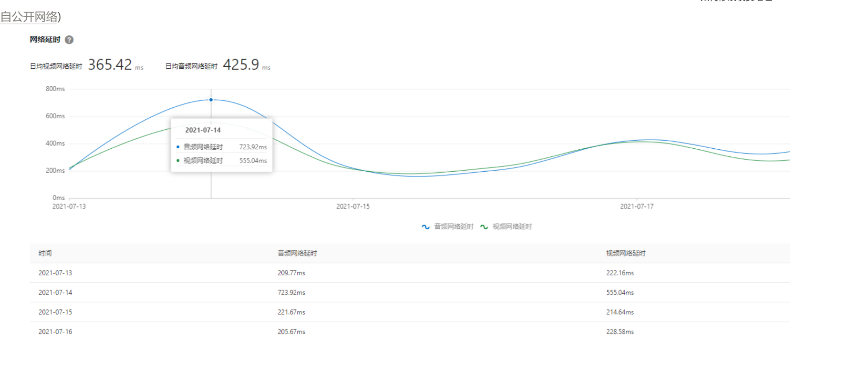Screen dimensions: 868x381
Task: Click the 365.42 daily video latency value
Action: click(110, 65)
